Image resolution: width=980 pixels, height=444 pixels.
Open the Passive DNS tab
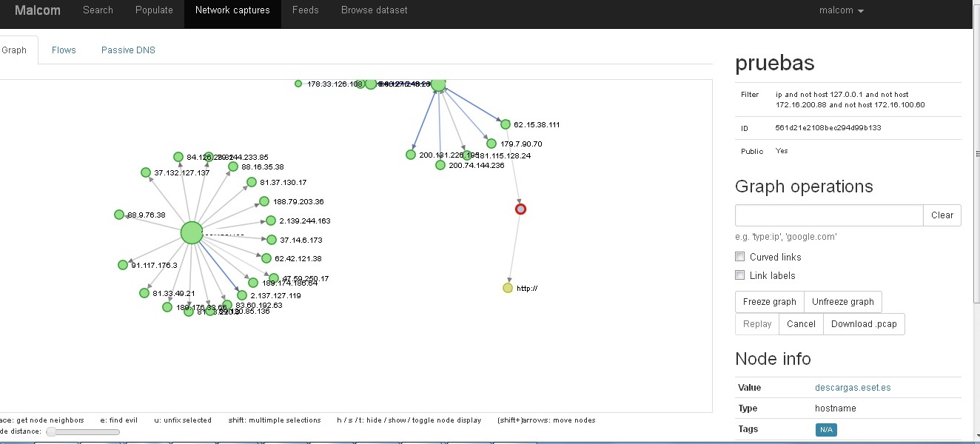[128, 50]
